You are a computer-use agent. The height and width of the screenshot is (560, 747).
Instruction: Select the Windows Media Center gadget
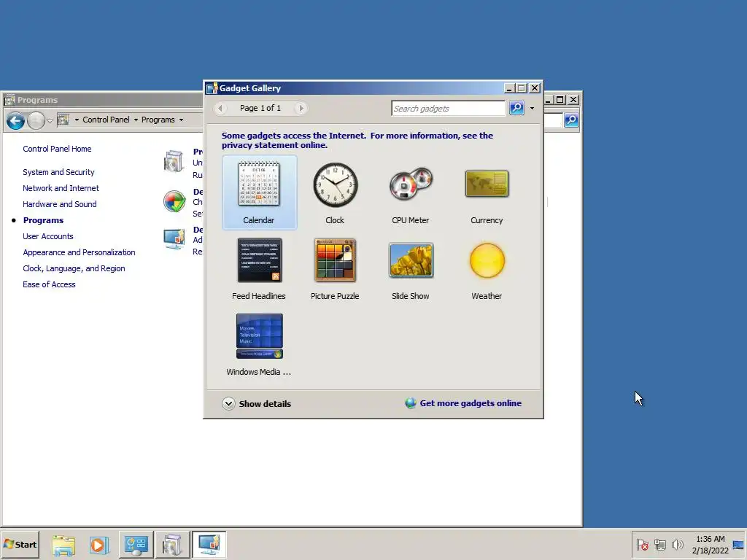[x=259, y=344]
